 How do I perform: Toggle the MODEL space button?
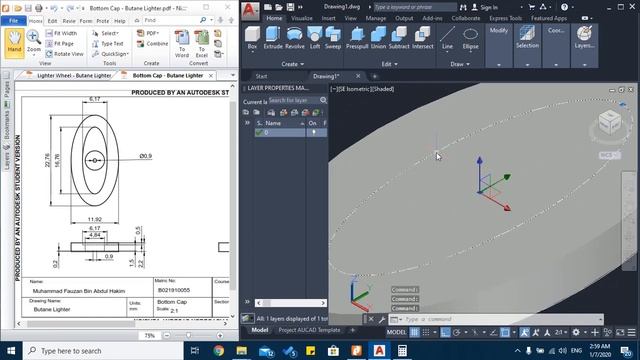click(x=396, y=332)
